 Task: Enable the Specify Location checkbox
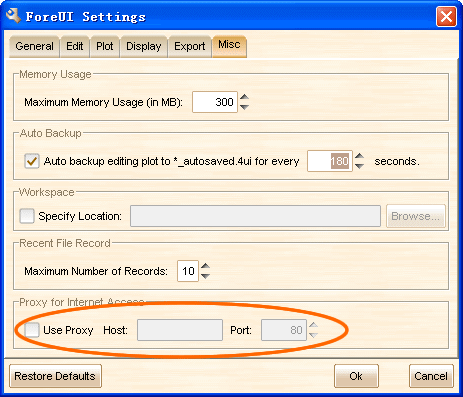coord(27,216)
